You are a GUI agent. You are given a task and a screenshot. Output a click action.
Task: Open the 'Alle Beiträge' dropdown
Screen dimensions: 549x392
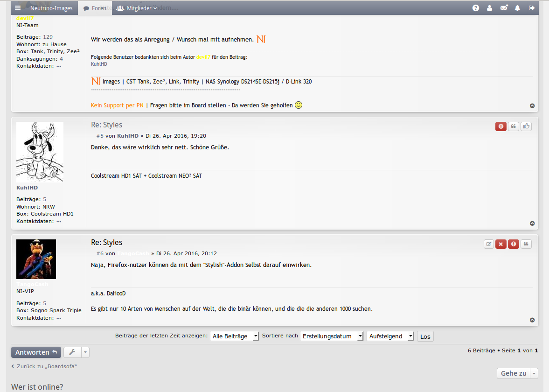(234, 336)
